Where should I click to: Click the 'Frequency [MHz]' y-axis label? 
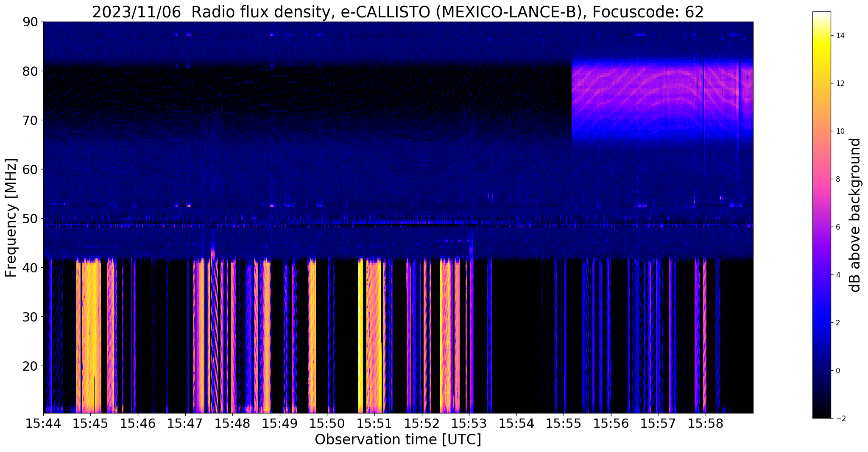[x=11, y=217]
